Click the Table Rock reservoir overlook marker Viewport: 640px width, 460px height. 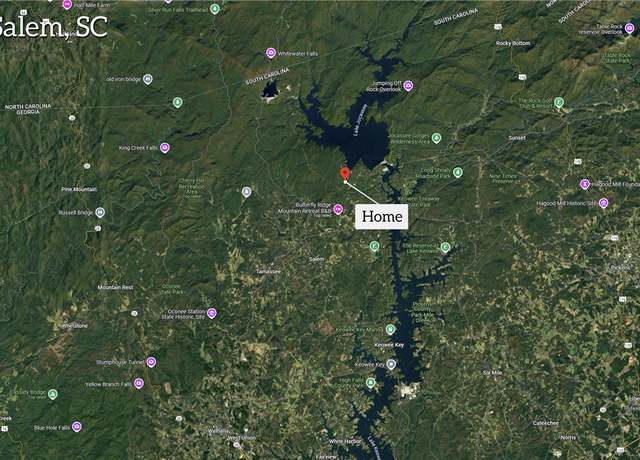(x=629, y=29)
